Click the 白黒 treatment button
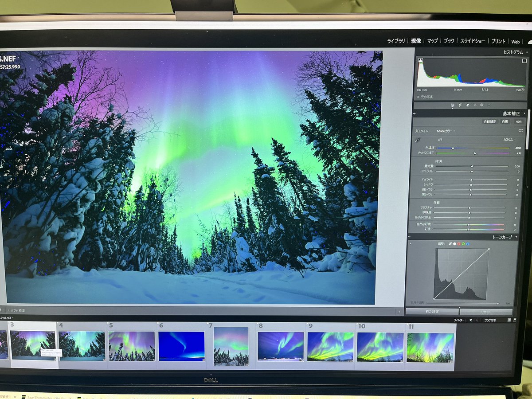 (x=505, y=122)
